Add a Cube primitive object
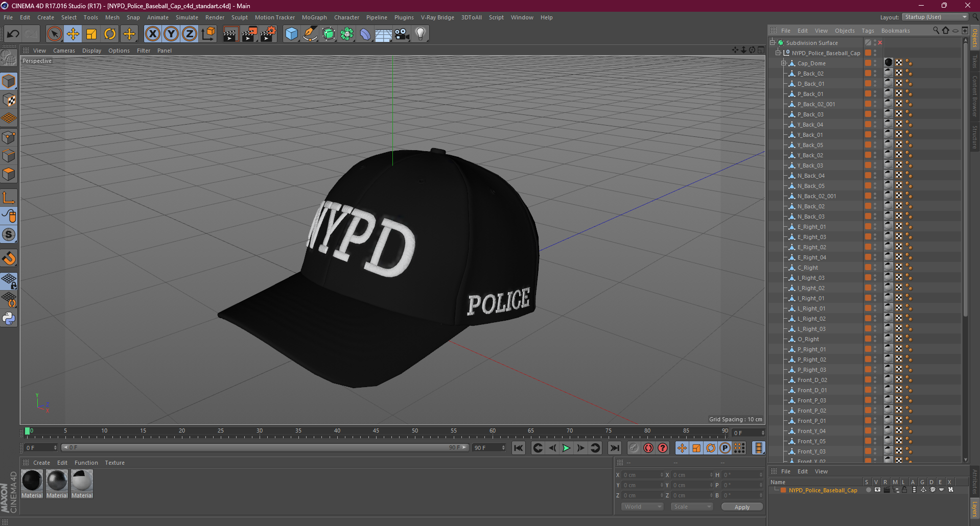Screen dimensions: 980x526 pos(291,34)
